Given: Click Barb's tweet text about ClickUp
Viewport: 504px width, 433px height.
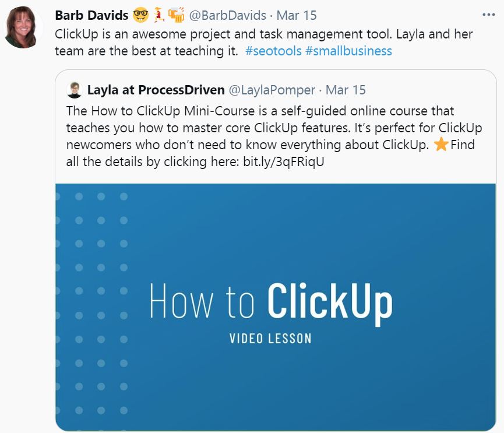Looking at the screenshot, I should (263, 43).
